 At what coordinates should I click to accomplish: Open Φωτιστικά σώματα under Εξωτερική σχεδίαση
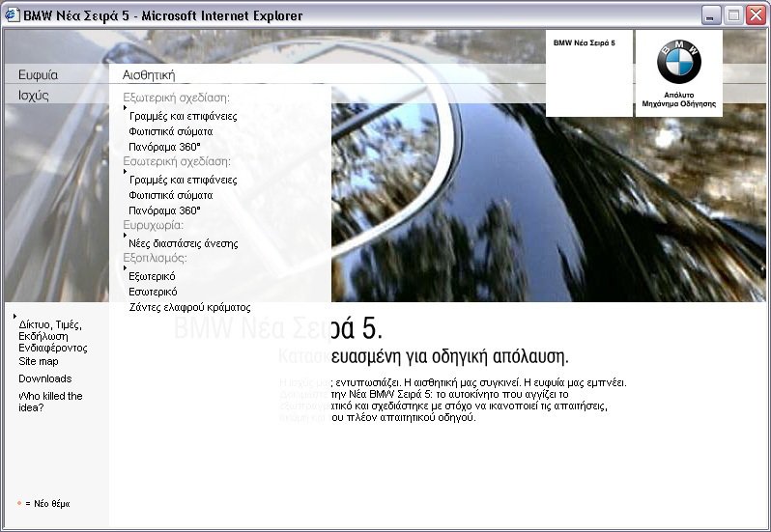[x=171, y=131]
